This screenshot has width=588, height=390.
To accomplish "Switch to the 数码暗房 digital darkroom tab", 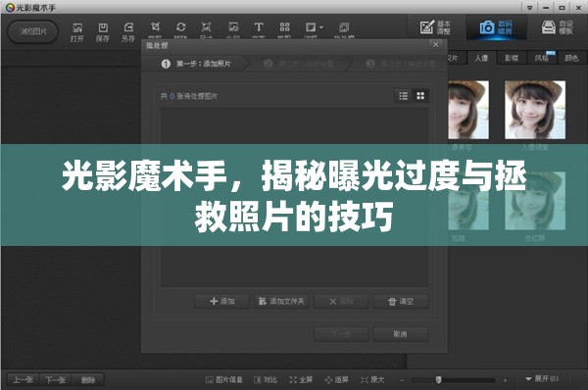I will coord(496,27).
